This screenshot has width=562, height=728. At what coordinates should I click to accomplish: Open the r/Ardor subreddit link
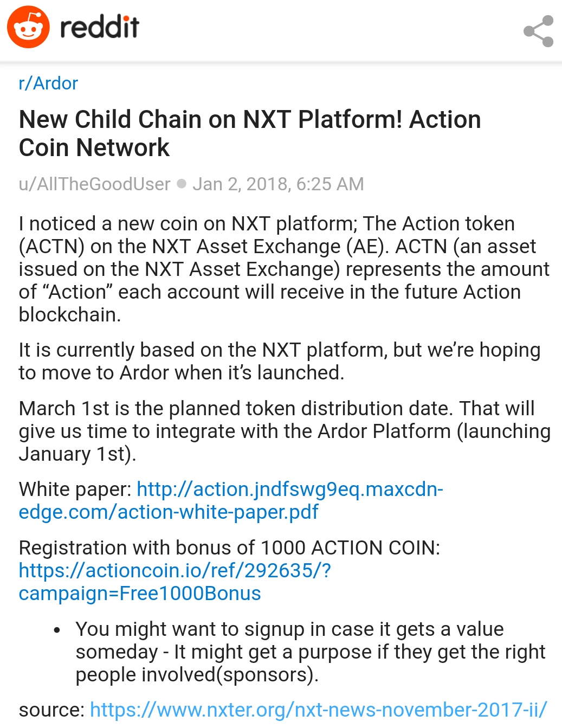tap(48, 83)
